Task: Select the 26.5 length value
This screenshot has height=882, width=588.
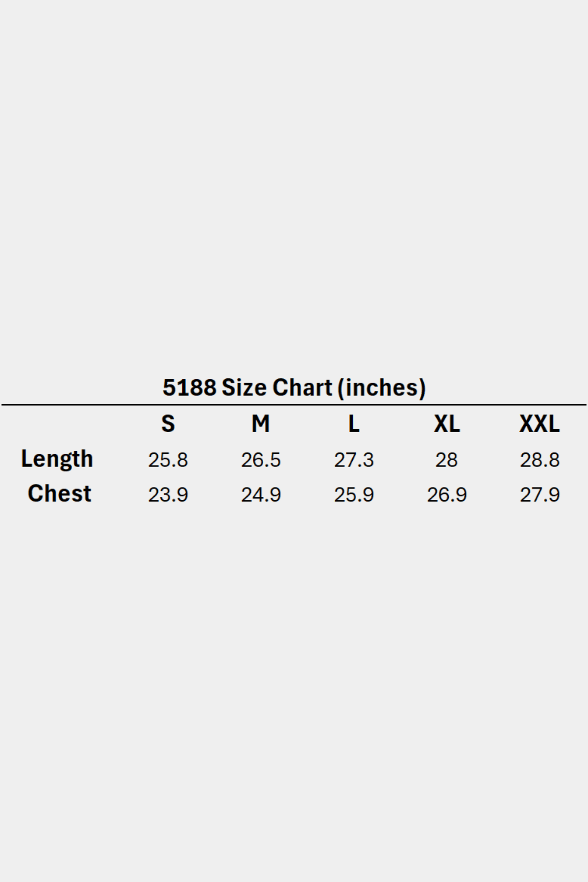Action: (261, 460)
